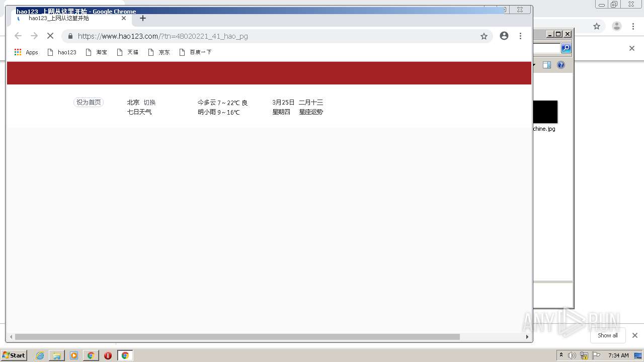Click the hao123.com address bar
644x362 pixels.
277,36
